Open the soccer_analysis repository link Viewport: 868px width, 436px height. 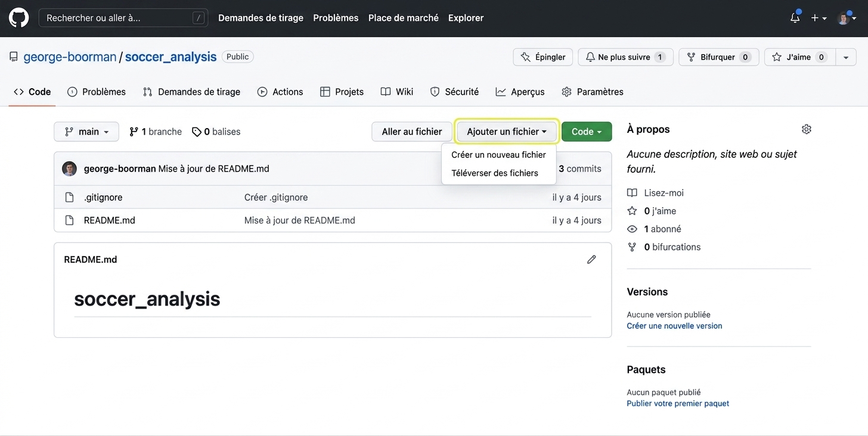click(170, 57)
